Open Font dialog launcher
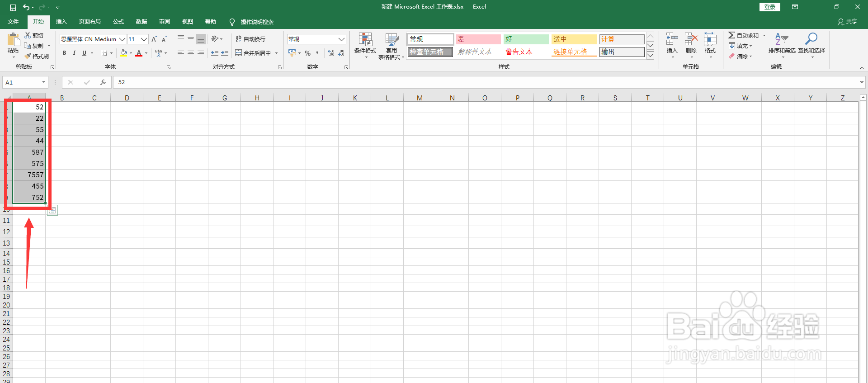 click(x=169, y=67)
